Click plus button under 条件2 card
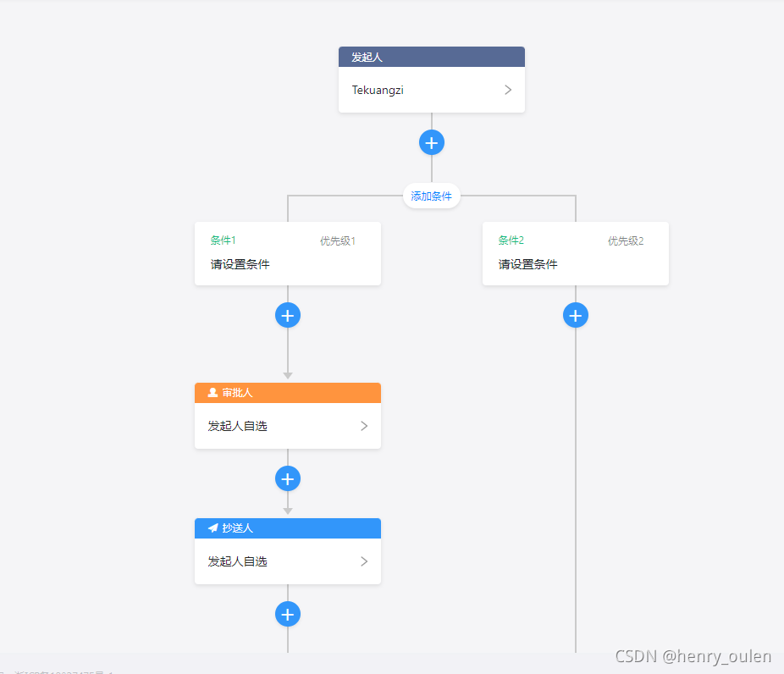Image resolution: width=784 pixels, height=674 pixels. pos(576,315)
